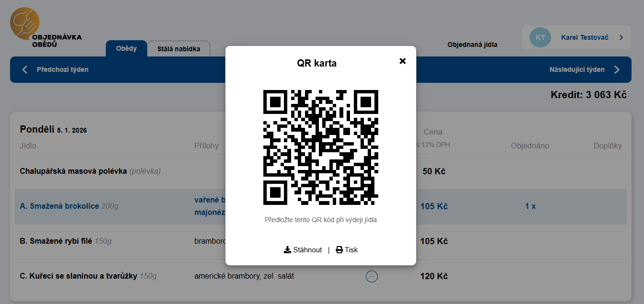The height and width of the screenshot is (304, 644).
Task: Click the left arrow for previous week
Action: (x=25, y=69)
